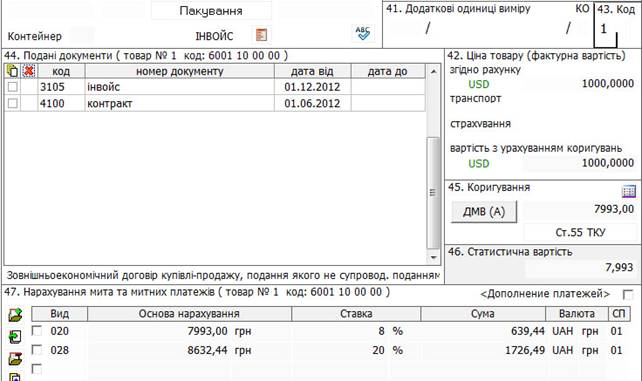Run the ABC spell check icon

point(363,33)
